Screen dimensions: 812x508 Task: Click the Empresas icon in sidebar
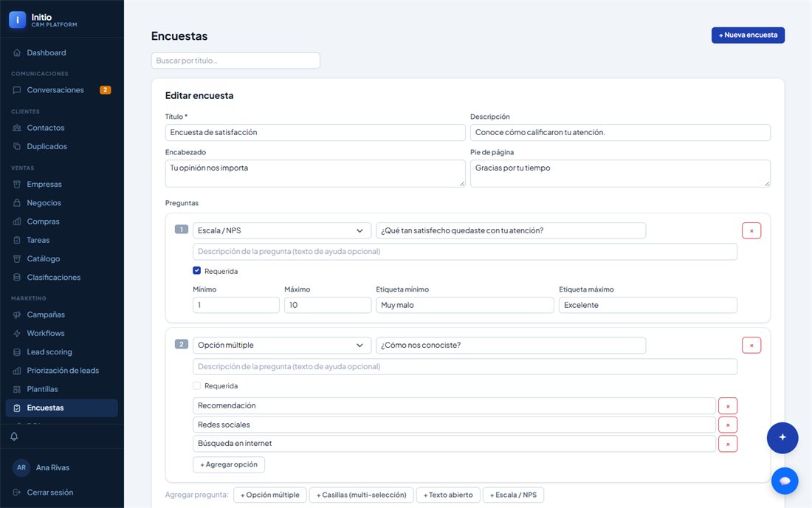pyautogui.click(x=16, y=185)
